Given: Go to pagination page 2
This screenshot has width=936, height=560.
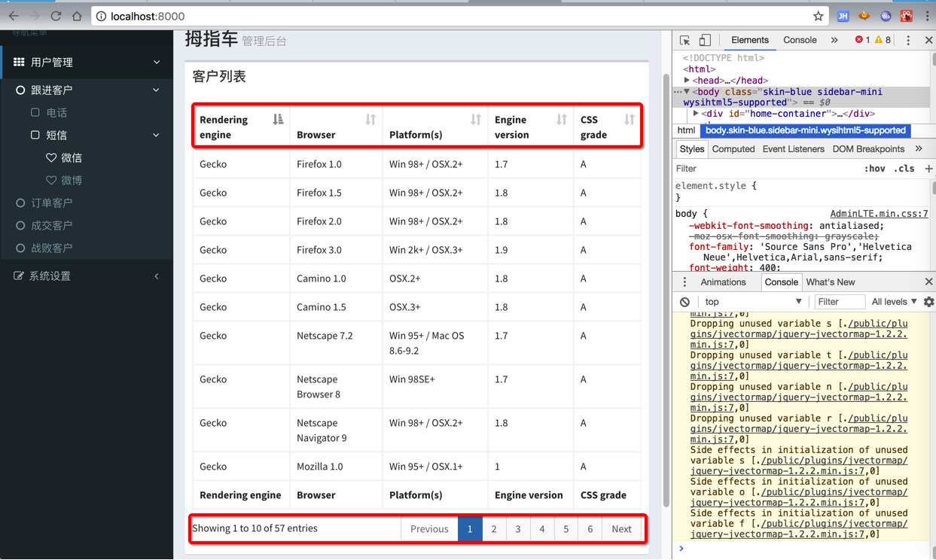Looking at the screenshot, I should tap(494, 529).
